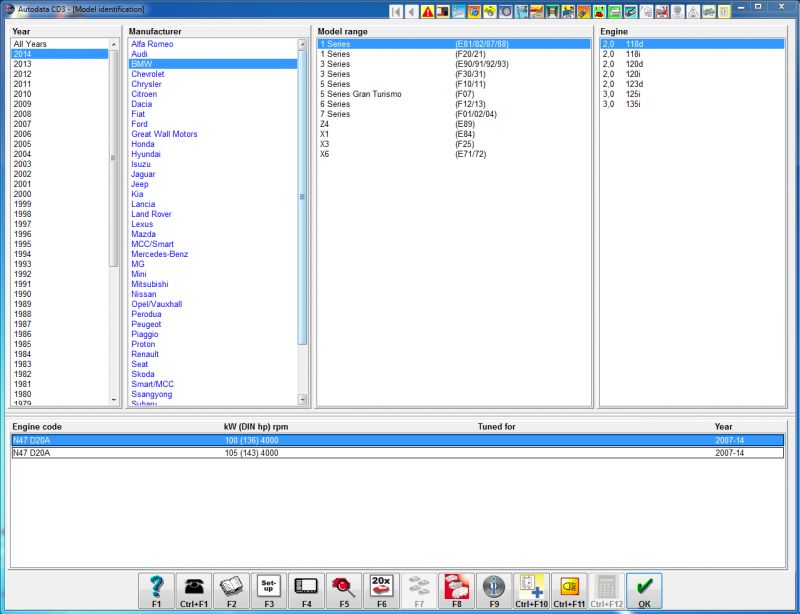This screenshot has height=614, width=800.
Task: Select the 3,0 135i engine
Action: [692, 104]
